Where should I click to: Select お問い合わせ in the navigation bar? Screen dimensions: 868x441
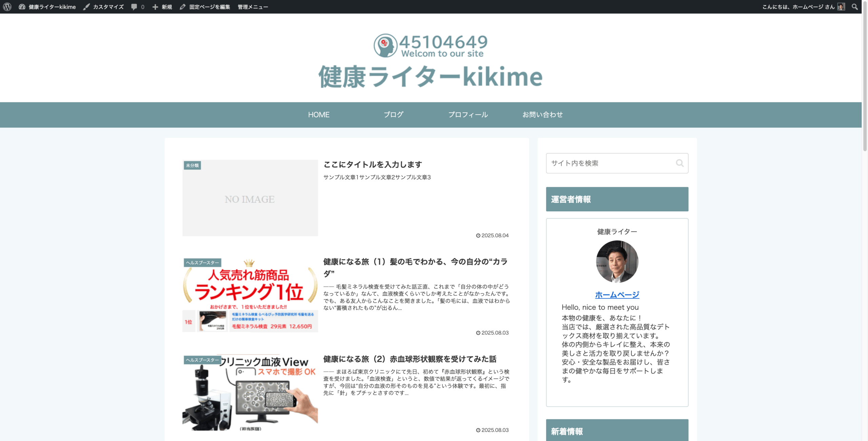point(542,115)
